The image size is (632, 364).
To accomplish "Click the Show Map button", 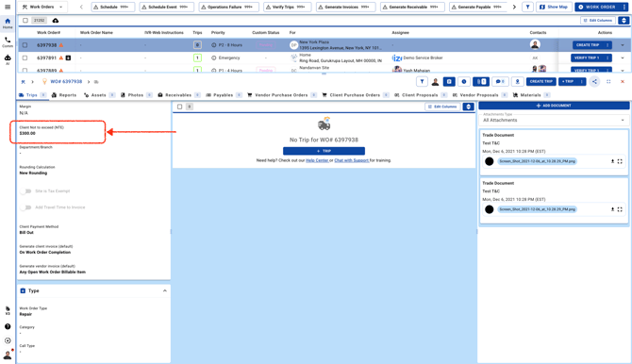I will (x=554, y=7).
